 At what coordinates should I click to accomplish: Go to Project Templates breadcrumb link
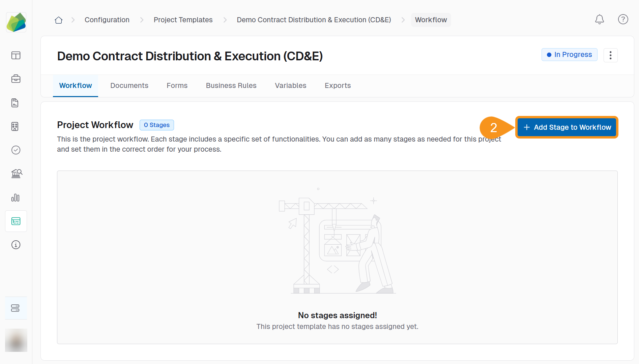pyautogui.click(x=183, y=20)
